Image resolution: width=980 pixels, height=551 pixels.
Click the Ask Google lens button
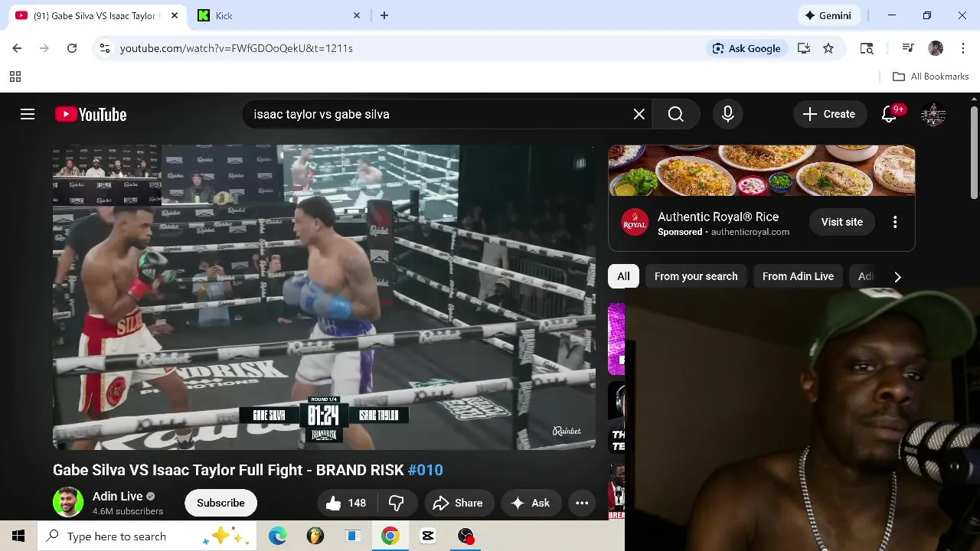click(x=746, y=48)
